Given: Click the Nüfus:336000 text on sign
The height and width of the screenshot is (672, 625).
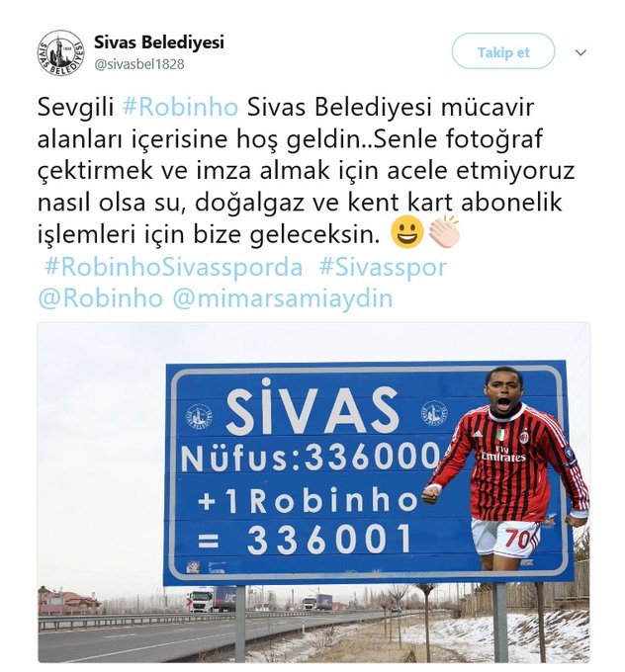Looking at the screenshot, I should coord(311,458).
